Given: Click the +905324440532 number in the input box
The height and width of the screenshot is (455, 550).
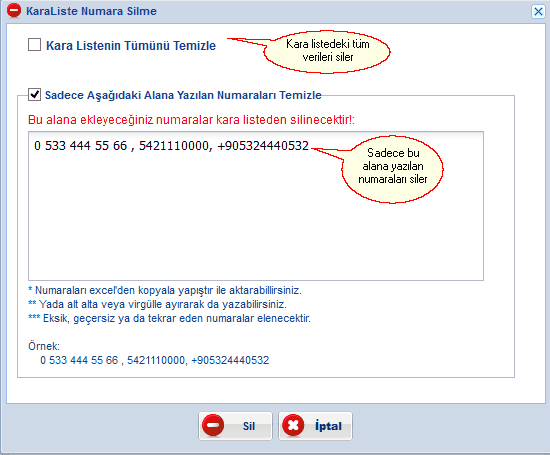Looking at the screenshot, I should click(x=263, y=146).
